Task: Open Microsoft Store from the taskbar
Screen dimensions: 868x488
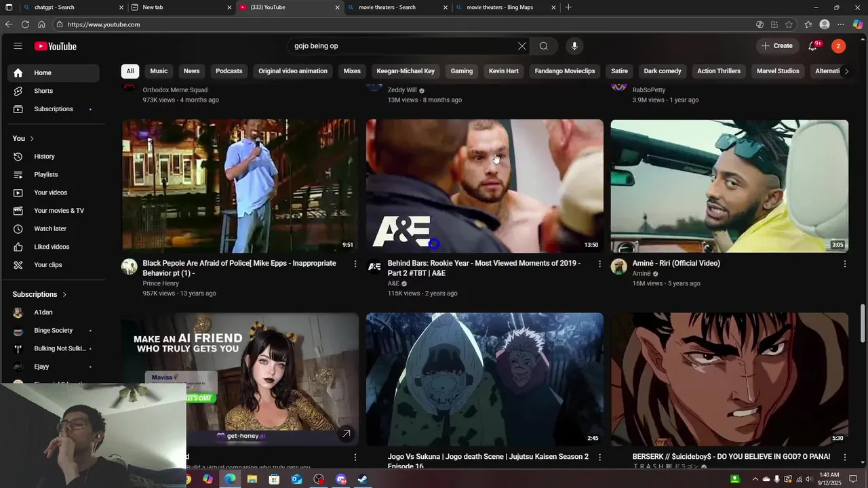Action: pyautogui.click(x=274, y=479)
